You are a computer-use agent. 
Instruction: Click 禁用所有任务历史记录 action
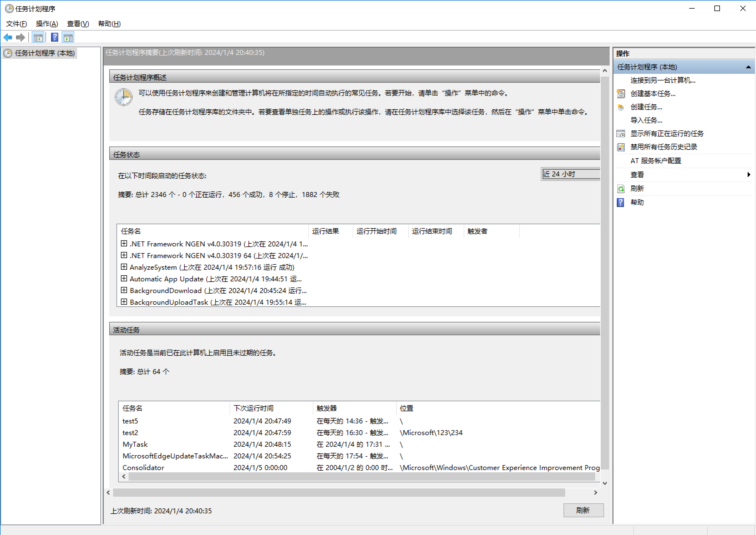[x=663, y=147]
